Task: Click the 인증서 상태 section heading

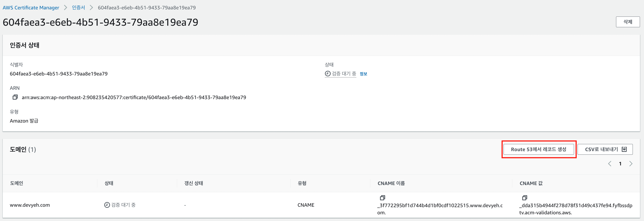Action: (25, 45)
